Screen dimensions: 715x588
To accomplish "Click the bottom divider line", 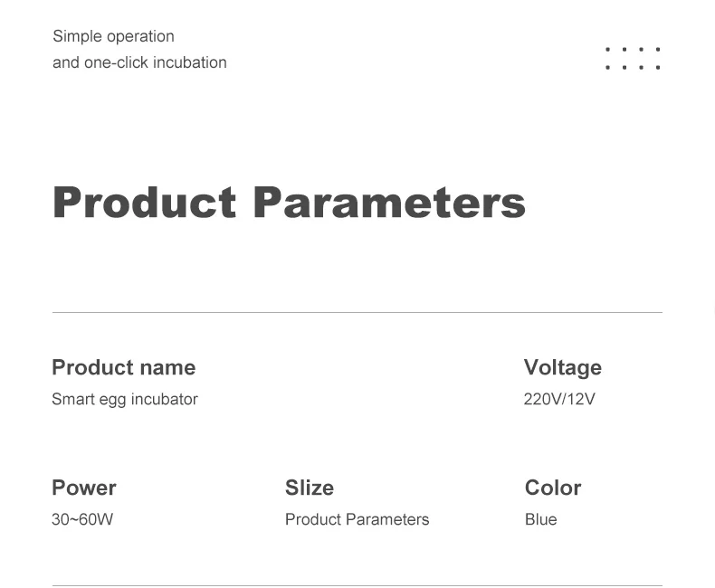I will click(x=357, y=585).
